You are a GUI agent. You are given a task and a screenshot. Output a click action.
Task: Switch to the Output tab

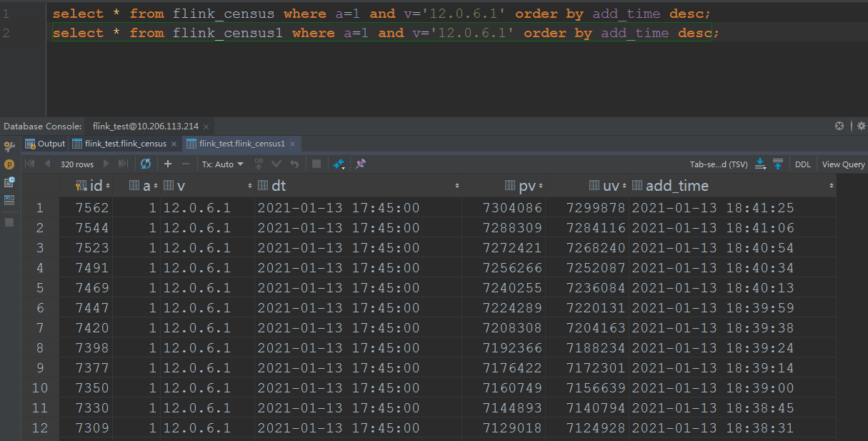45,144
